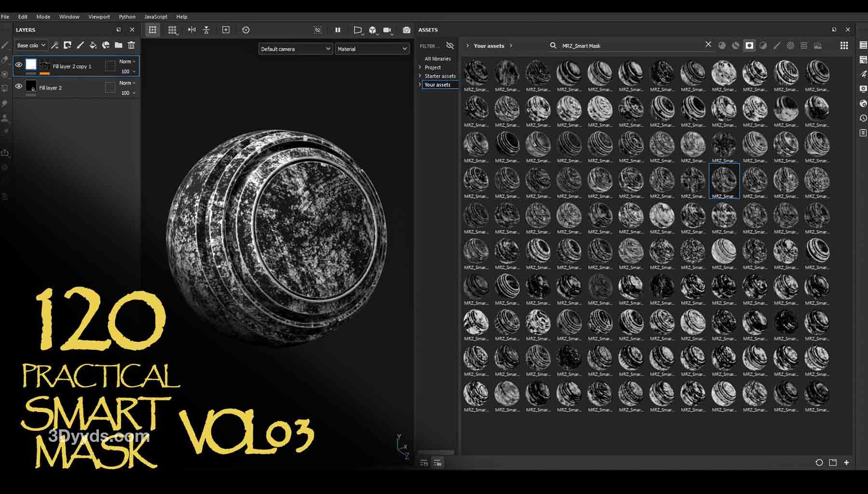This screenshot has height=494, width=868.
Task: Switch assets to grid view icon
Action: click(x=844, y=45)
